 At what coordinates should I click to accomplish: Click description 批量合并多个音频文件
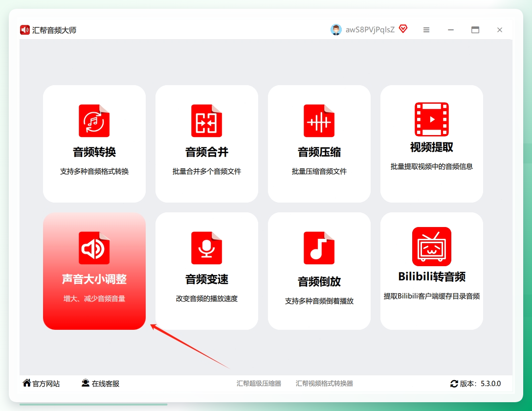click(x=207, y=171)
